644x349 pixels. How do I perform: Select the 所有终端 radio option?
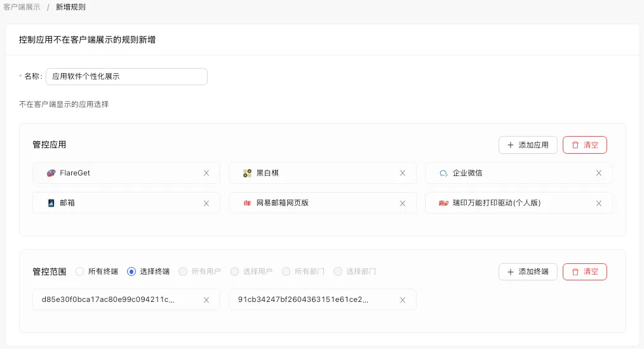tap(80, 271)
